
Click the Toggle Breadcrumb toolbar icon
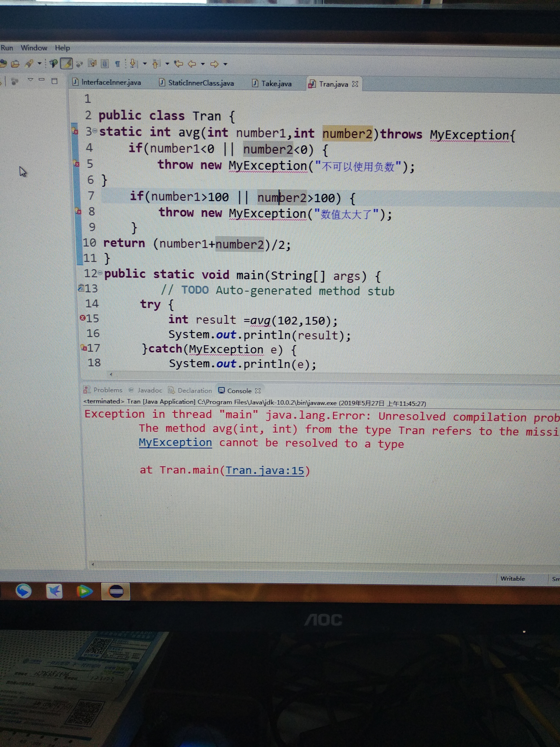[53, 63]
